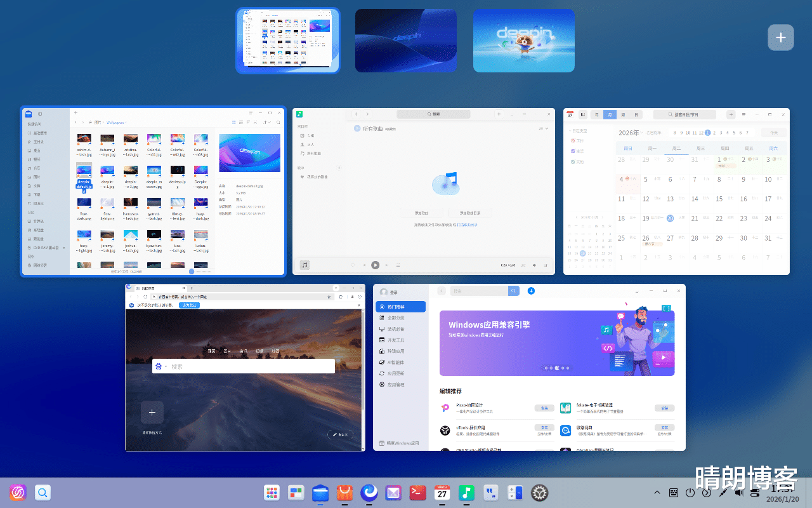The width and height of the screenshot is (812, 508).
Task: Open system settings gear in the dock
Action: pos(540,493)
